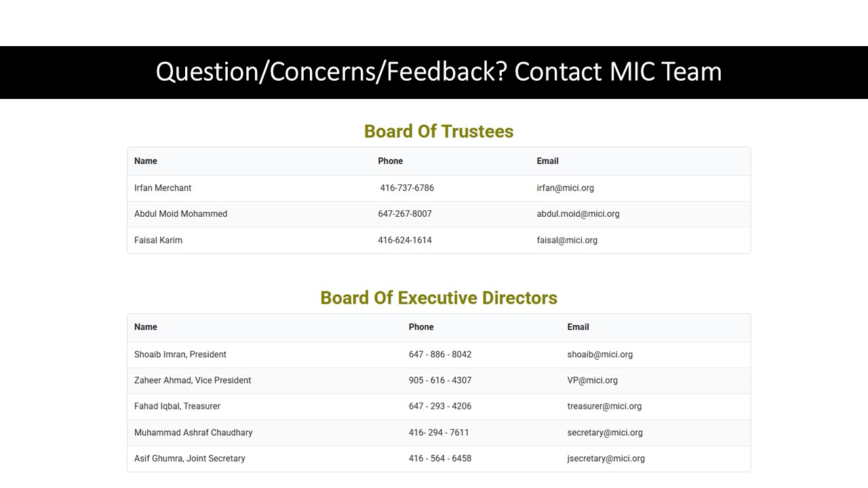This screenshot has width=868, height=488.
Task: Click Asif Ghumra, Joint Secretary name
Action: [x=189, y=458]
